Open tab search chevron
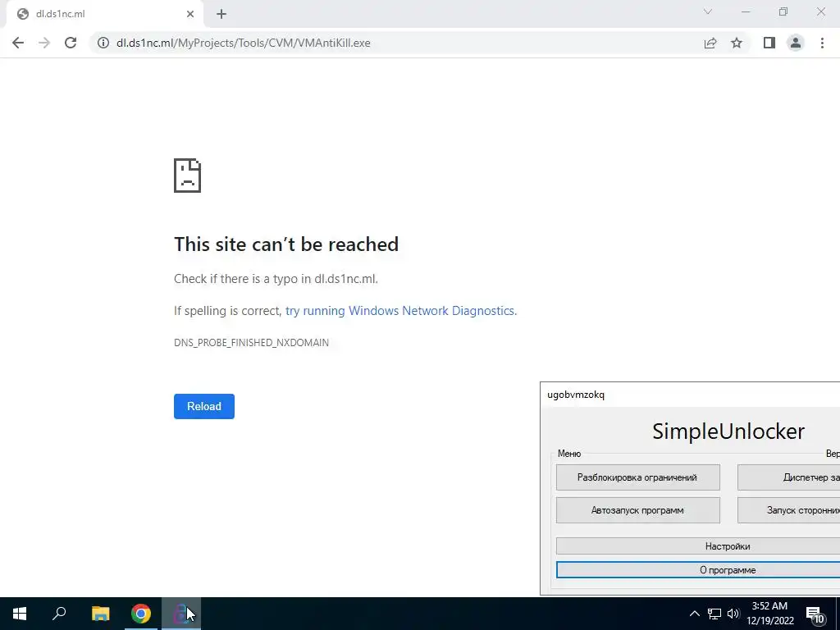840x630 pixels. (x=708, y=11)
